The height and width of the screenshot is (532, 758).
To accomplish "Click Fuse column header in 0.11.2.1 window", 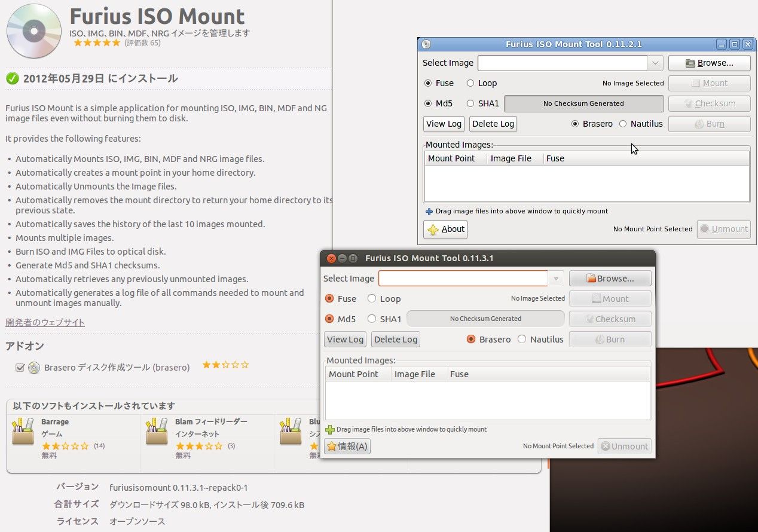I will click(x=646, y=158).
